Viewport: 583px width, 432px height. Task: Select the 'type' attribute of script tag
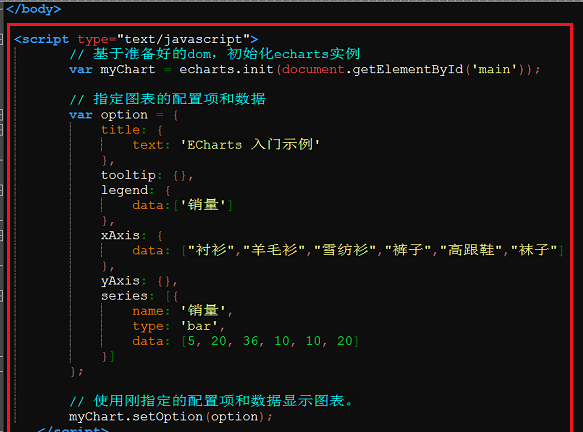93,39
